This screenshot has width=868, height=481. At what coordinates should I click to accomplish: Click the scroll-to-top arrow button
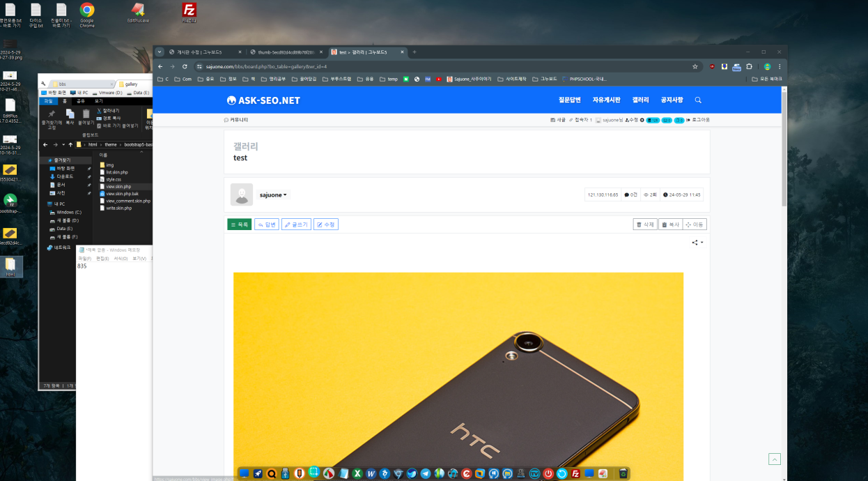coord(774,459)
